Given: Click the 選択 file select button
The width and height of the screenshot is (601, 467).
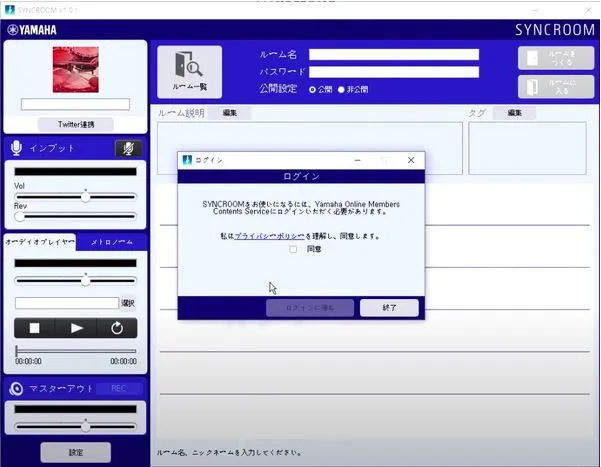Looking at the screenshot, I should tap(128, 303).
